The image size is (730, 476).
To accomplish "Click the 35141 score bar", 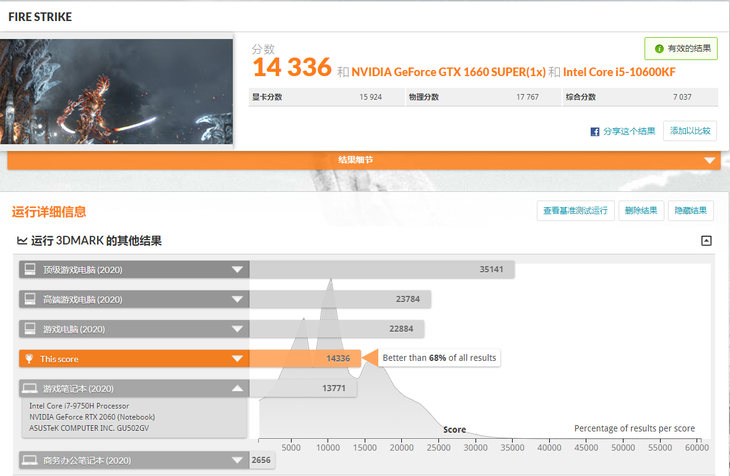I will click(x=382, y=270).
